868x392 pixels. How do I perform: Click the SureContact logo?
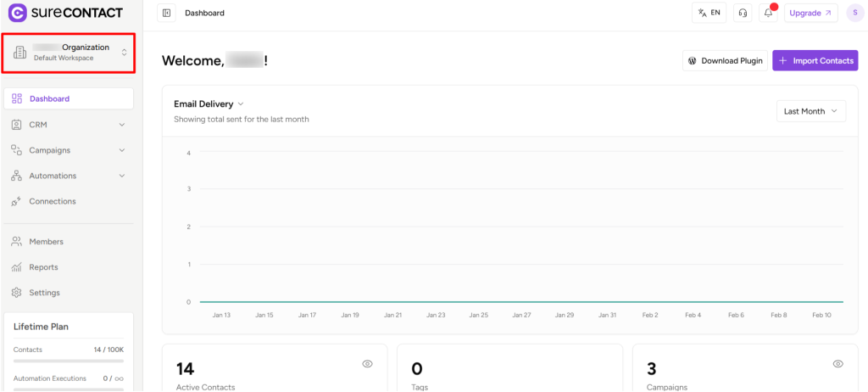point(66,13)
